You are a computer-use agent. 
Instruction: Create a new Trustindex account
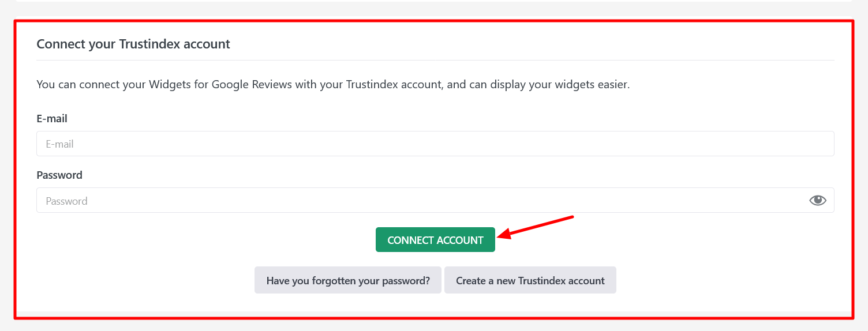click(x=530, y=280)
